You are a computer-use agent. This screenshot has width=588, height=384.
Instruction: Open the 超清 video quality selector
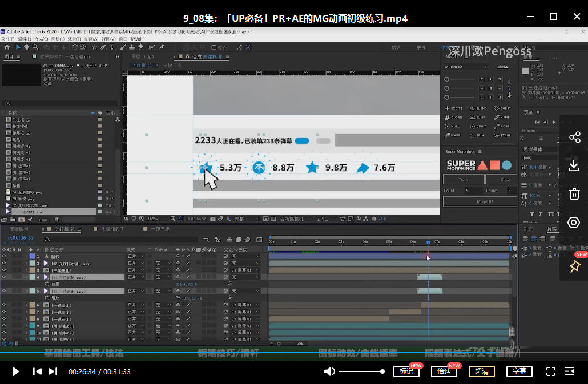click(x=481, y=371)
